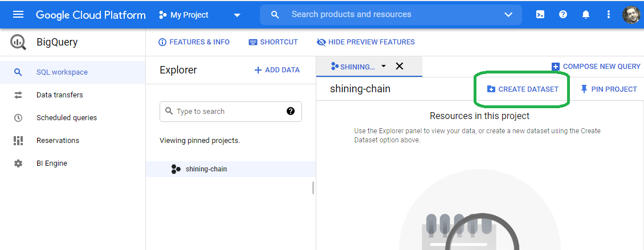This screenshot has width=644, height=250.
Task: Click the user profile avatar
Action: click(x=631, y=15)
